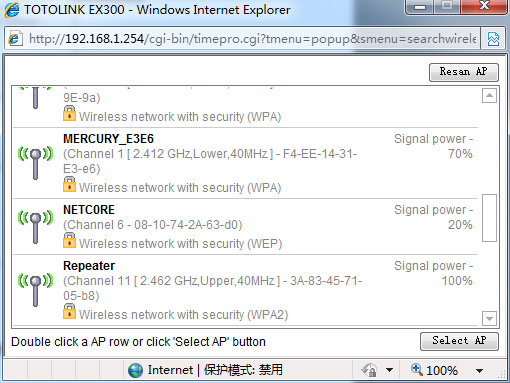
Task: Click the NETCORE Channel 6 details line
Action: (153, 225)
